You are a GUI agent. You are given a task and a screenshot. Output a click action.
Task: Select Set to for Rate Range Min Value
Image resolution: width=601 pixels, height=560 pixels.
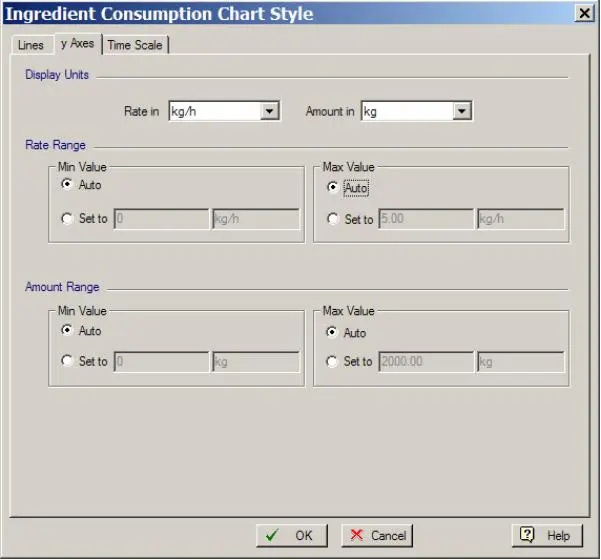pos(67,219)
